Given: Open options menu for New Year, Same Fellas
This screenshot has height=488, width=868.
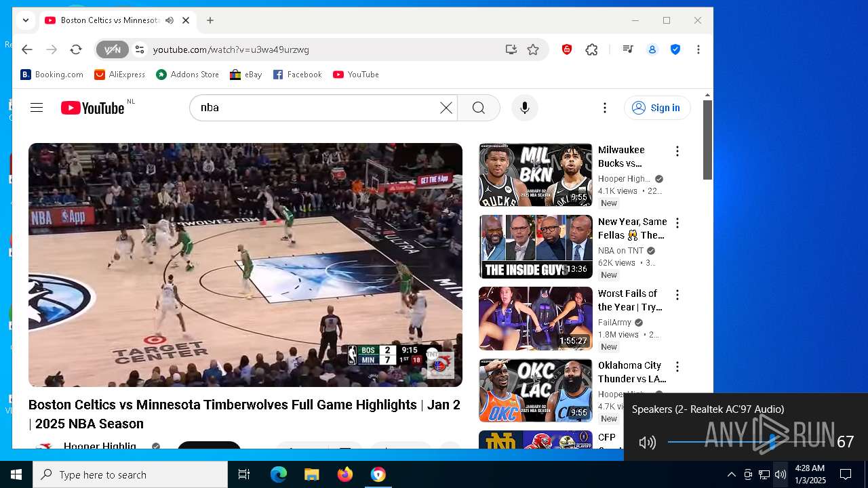Looking at the screenshot, I should (677, 223).
